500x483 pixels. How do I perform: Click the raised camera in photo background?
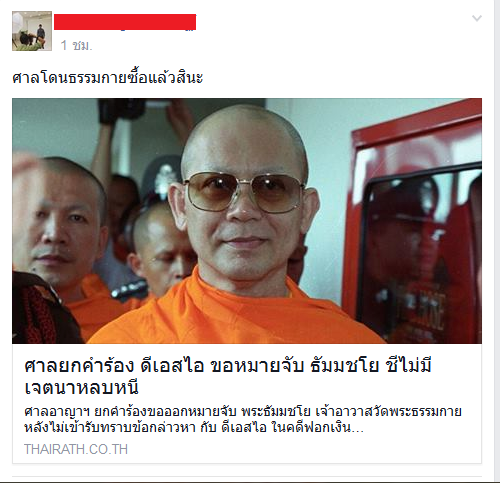[122, 110]
